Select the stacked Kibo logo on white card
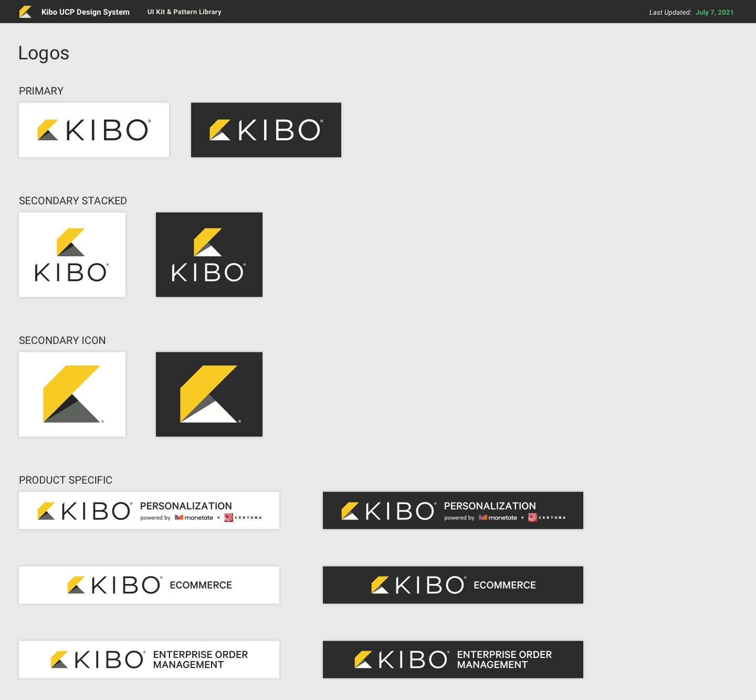This screenshot has width=756, height=700. click(x=72, y=255)
